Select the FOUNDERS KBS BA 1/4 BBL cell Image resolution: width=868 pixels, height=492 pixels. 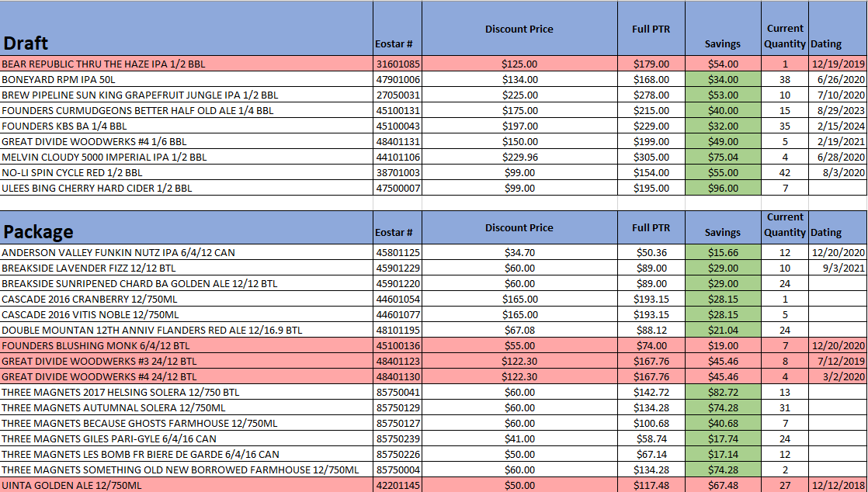186,126
